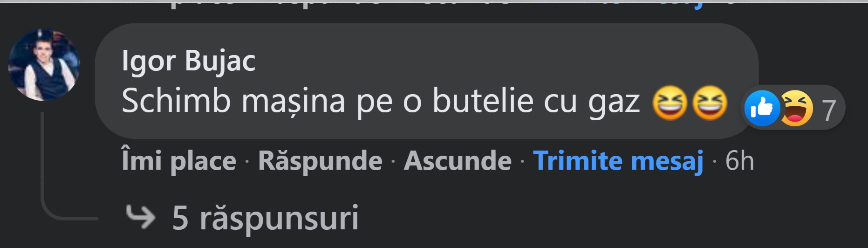Click the second laughing emoji in comment
Viewport: 868px width, 248px height.
(710, 103)
